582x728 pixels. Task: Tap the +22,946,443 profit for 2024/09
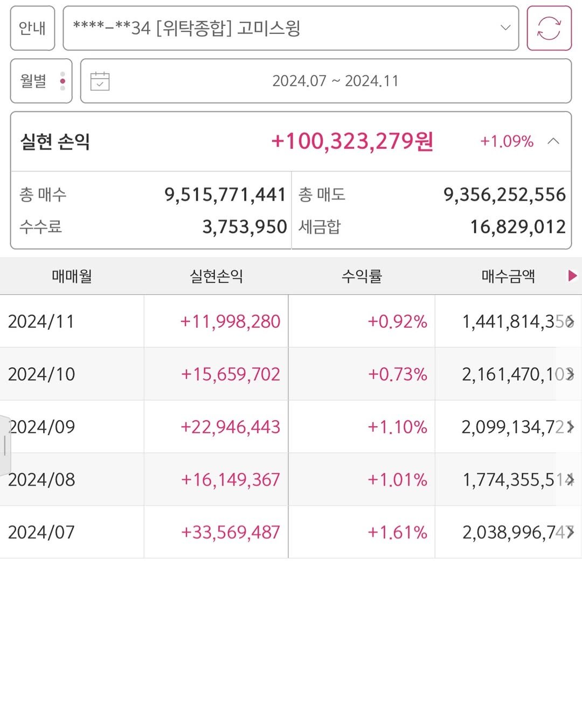[230, 427]
